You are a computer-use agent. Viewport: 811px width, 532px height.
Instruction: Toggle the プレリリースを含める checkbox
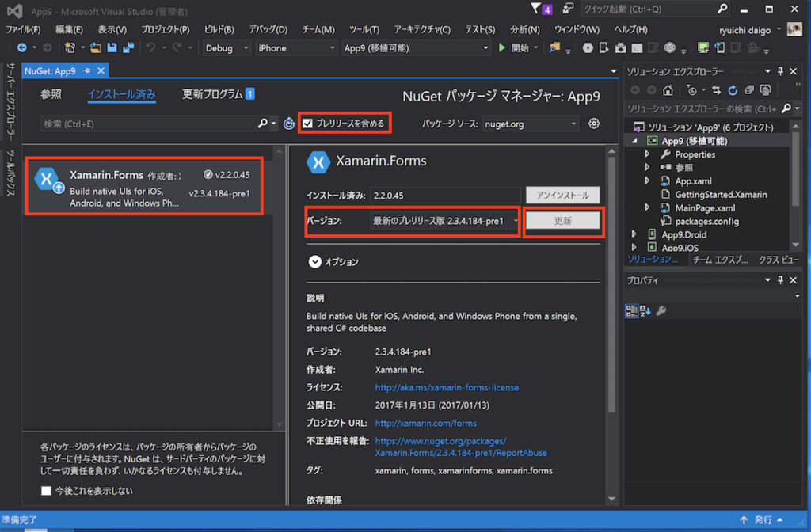(308, 123)
